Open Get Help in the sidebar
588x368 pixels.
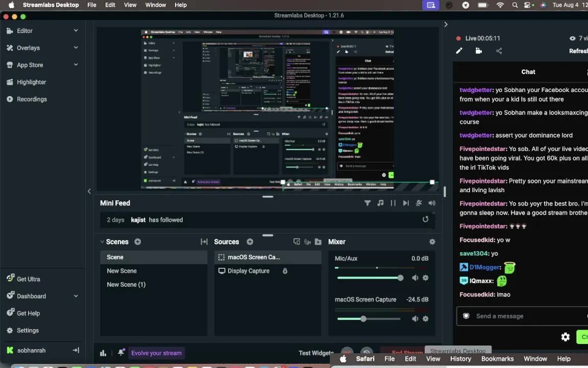coord(23,313)
